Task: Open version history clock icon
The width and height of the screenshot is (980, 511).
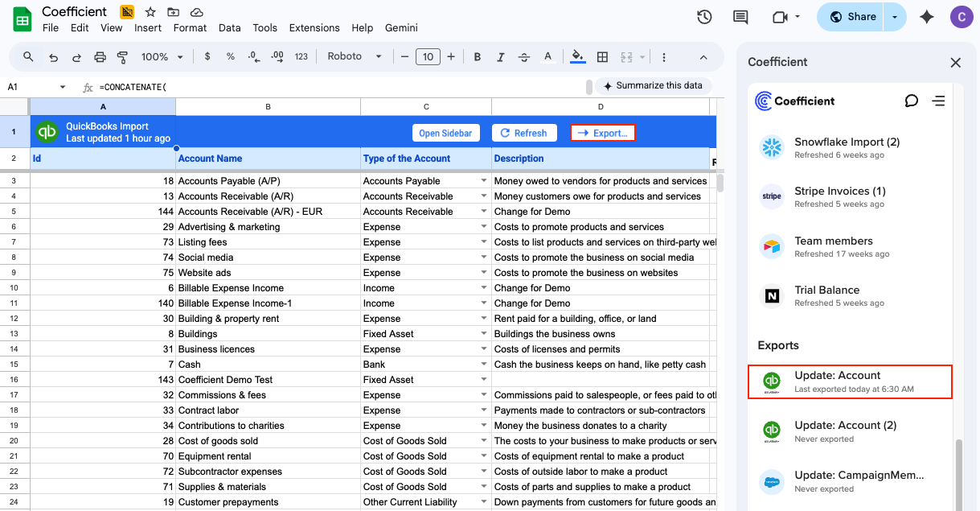Action: click(704, 17)
